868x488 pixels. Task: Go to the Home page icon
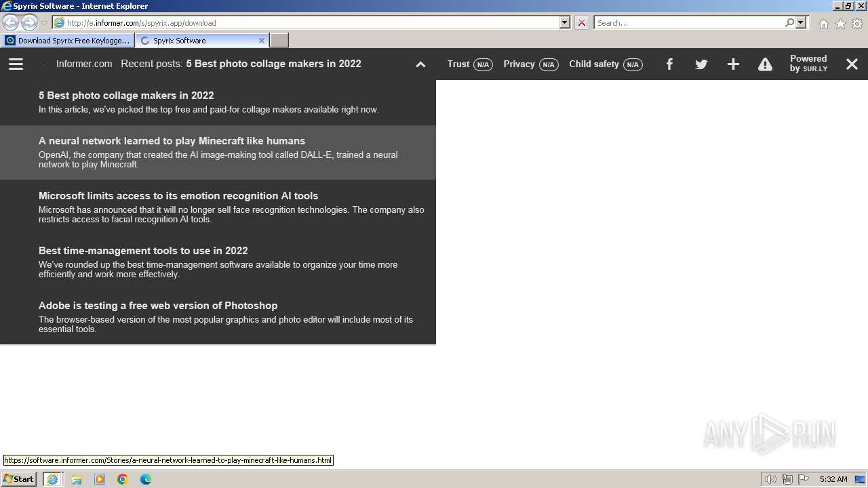click(823, 24)
